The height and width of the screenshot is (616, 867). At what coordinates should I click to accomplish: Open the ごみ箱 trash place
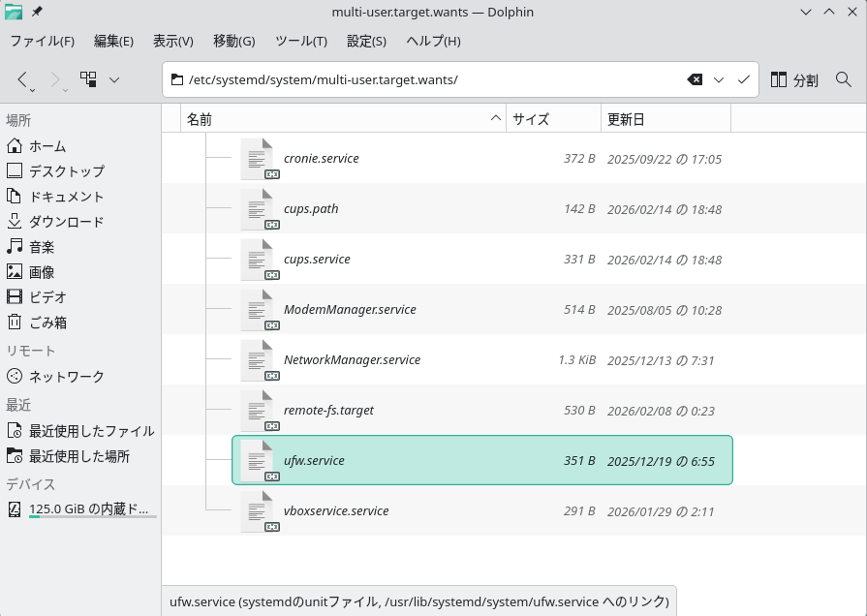[x=47, y=323]
